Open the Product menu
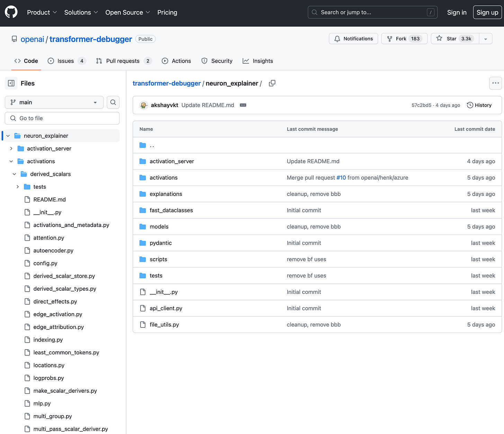 coord(42,12)
